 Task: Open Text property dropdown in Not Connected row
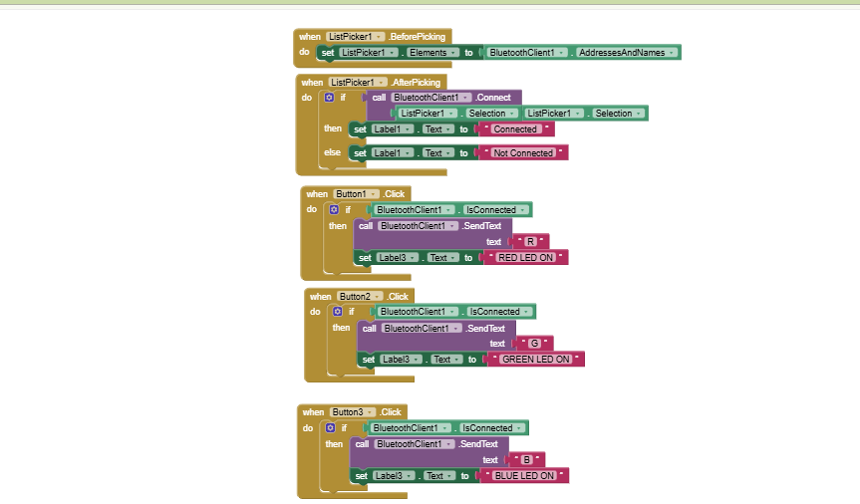pyautogui.click(x=438, y=153)
